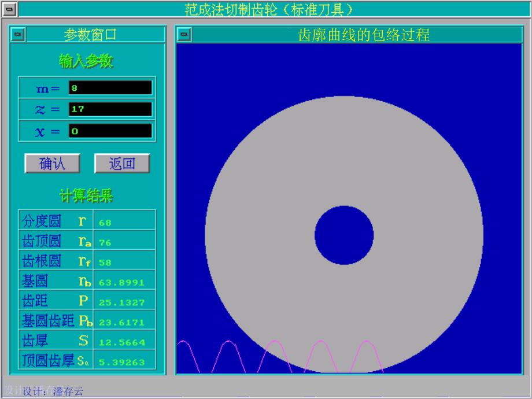Select the 齿距 P value 25.1327
Image resolution: width=532 pixels, height=399 pixels.
[122, 302]
